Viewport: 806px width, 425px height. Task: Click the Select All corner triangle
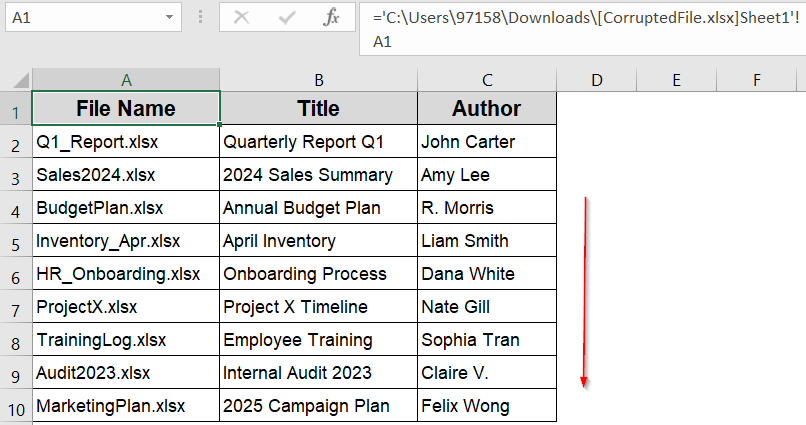21,80
